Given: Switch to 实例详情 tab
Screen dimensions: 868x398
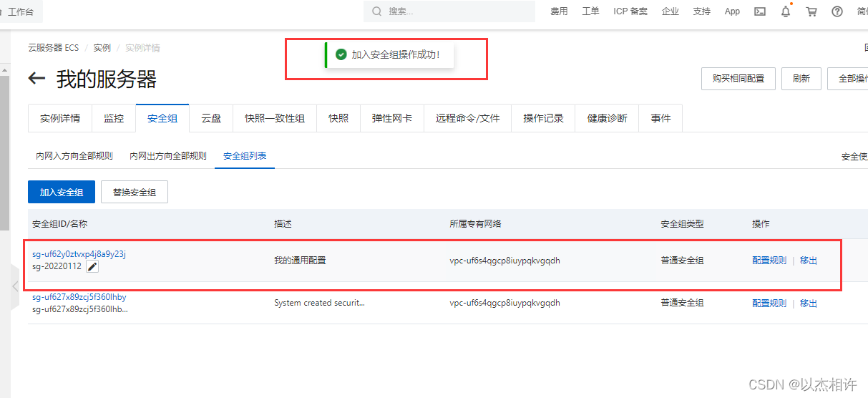Looking at the screenshot, I should [x=60, y=118].
